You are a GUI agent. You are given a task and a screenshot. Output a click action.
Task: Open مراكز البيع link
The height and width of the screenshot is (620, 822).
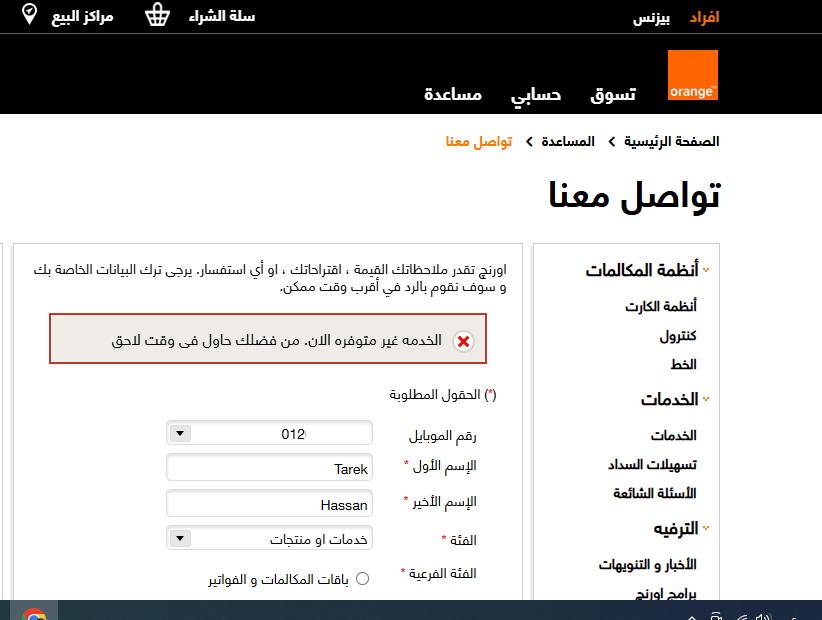tap(82, 17)
